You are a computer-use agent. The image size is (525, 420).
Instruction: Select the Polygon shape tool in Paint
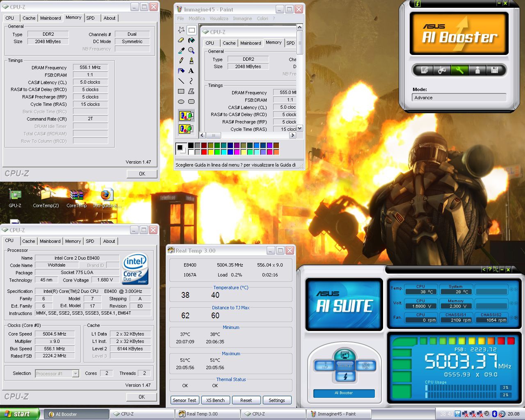191,91
